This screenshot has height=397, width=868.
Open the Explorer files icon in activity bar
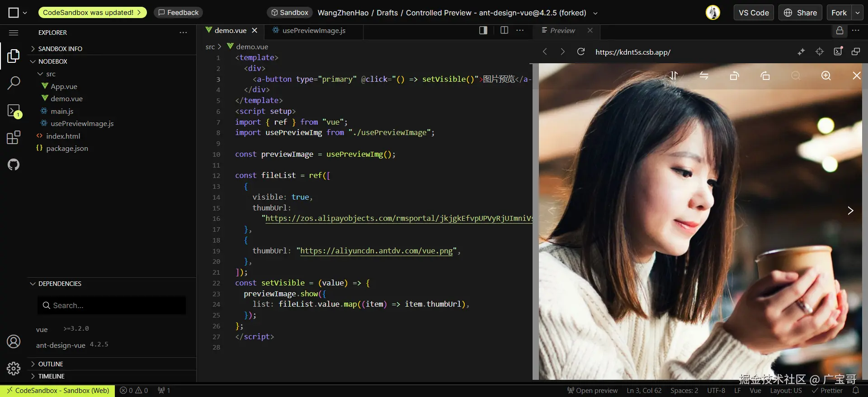point(14,56)
